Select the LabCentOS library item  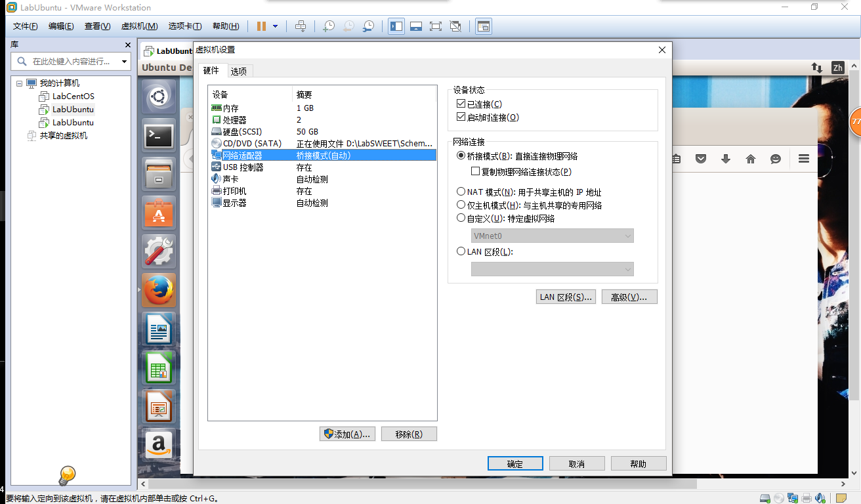point(73,96)
